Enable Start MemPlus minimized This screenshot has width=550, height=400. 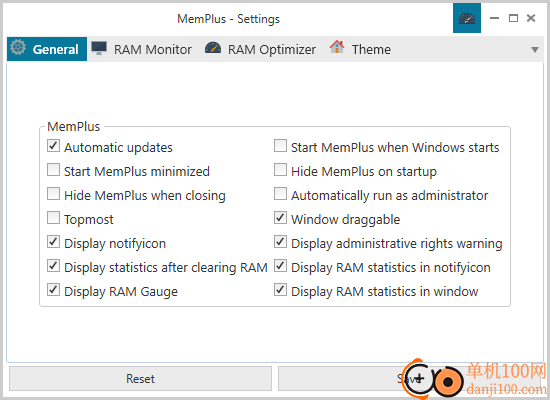point(53,170)
